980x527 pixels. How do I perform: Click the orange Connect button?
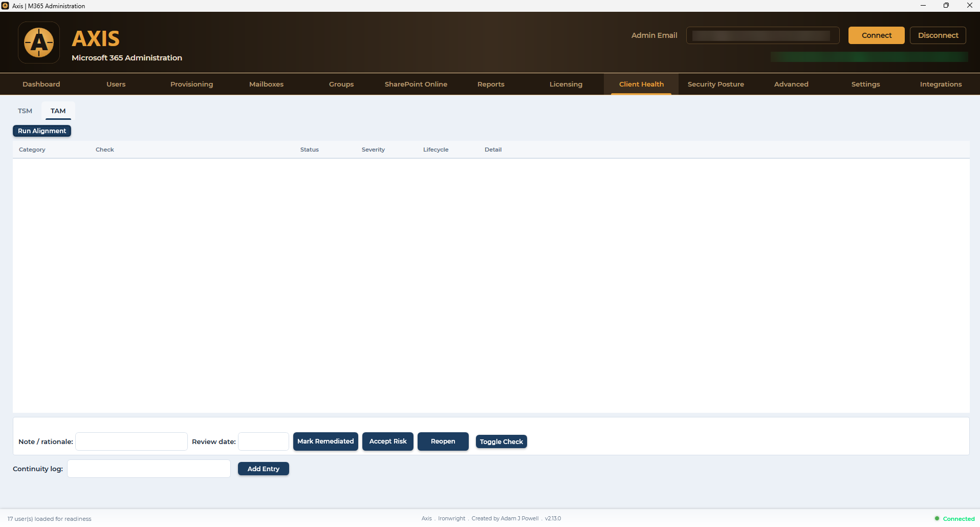pyautogui.click(x=877, y=35)
